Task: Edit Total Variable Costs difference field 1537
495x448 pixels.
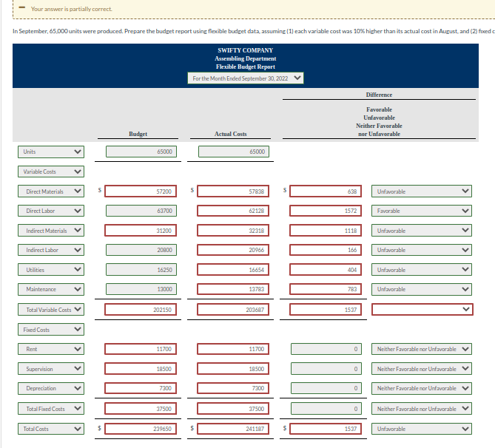Action: pos(326,310)
